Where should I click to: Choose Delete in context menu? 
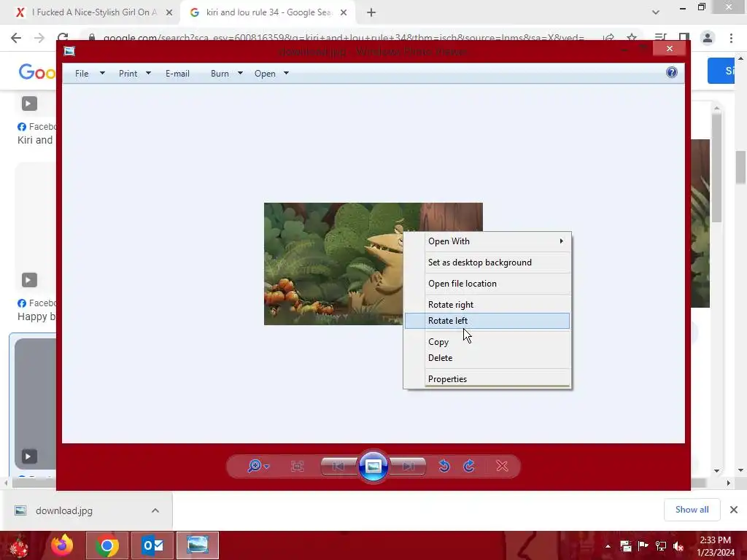(487, 357)
